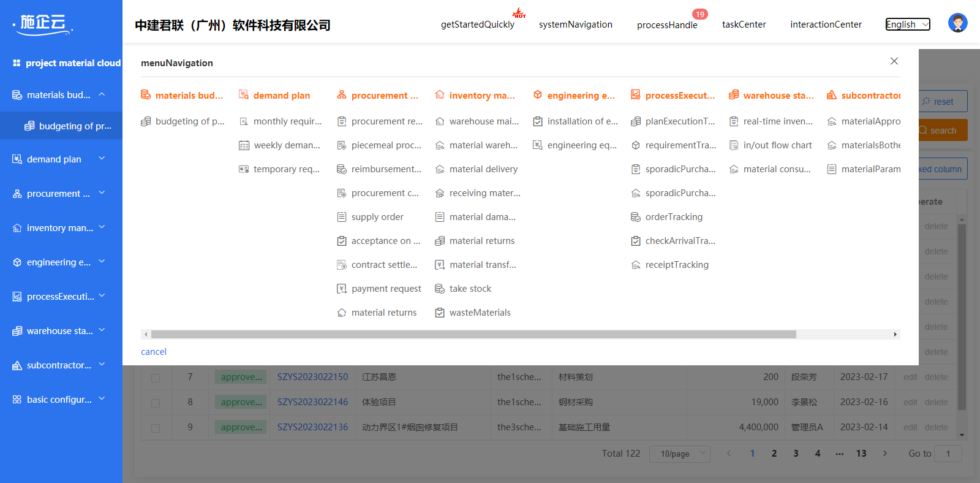Click the sidebar demand plan icon
Image resolution: width=980 pixels, height=483 pixels.
point(17,159)
